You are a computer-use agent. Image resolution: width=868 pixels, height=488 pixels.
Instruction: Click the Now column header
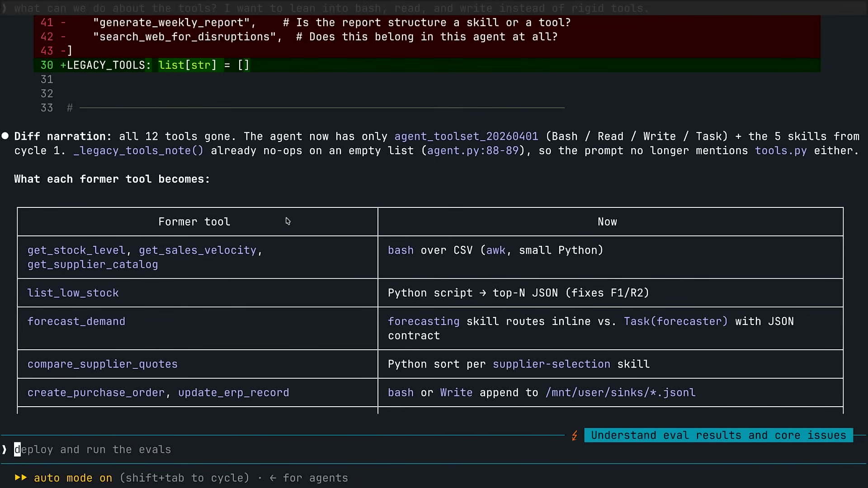607,222
